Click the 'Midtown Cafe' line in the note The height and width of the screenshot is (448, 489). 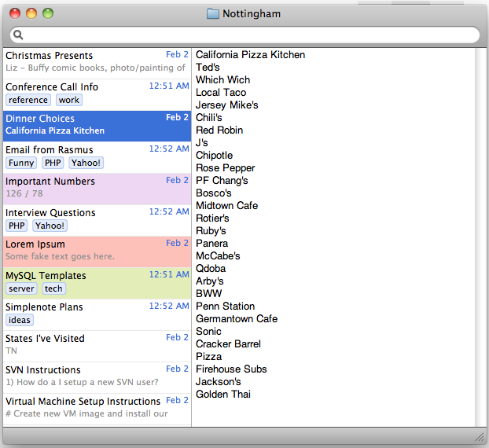(x=226, y=206)
